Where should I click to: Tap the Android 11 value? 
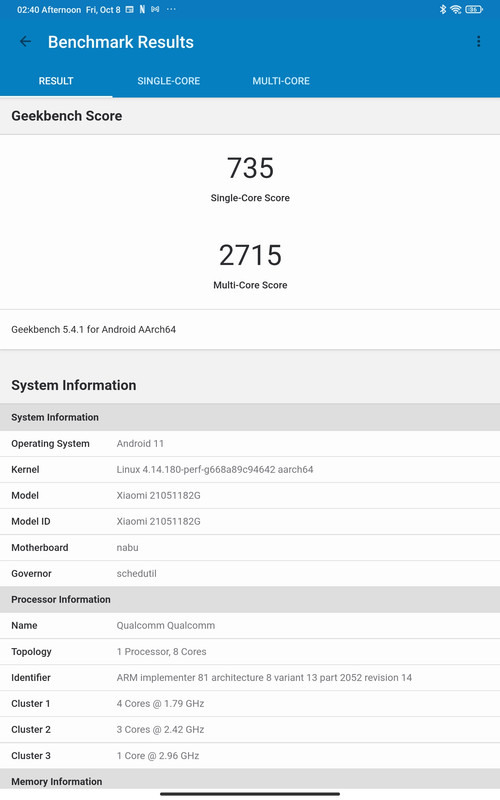point(140,443)
